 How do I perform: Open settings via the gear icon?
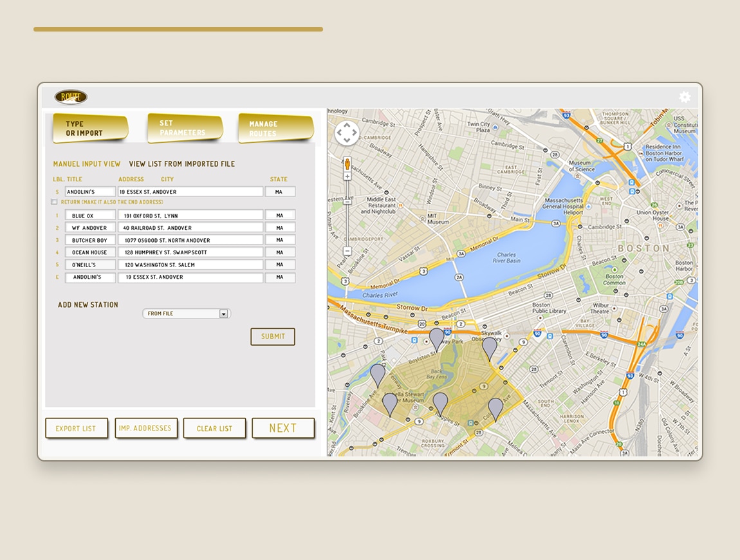pos(685,97)
